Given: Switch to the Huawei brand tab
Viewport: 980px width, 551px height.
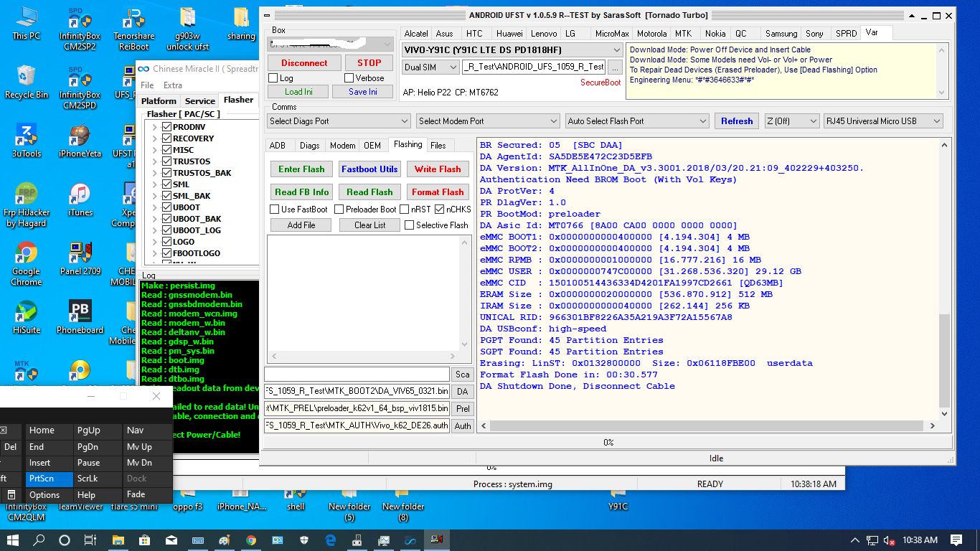Looking at the screenshot, I should point(509,34).
